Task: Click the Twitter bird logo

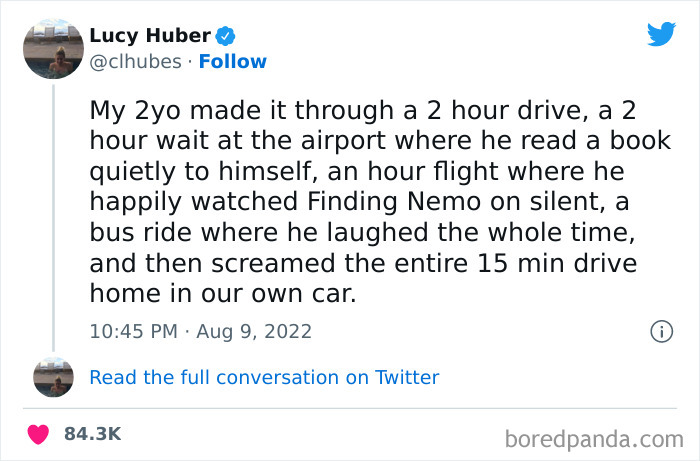Action: tap(661, 34)
